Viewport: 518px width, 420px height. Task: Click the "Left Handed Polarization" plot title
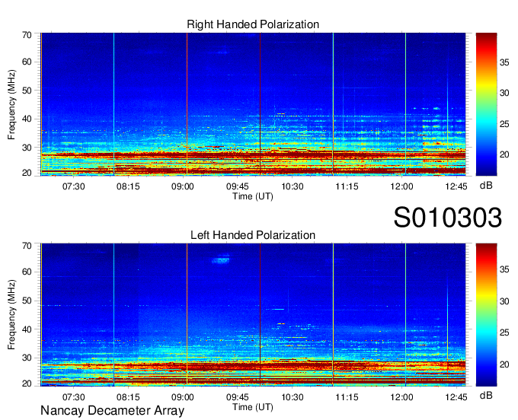coord(253,235)
